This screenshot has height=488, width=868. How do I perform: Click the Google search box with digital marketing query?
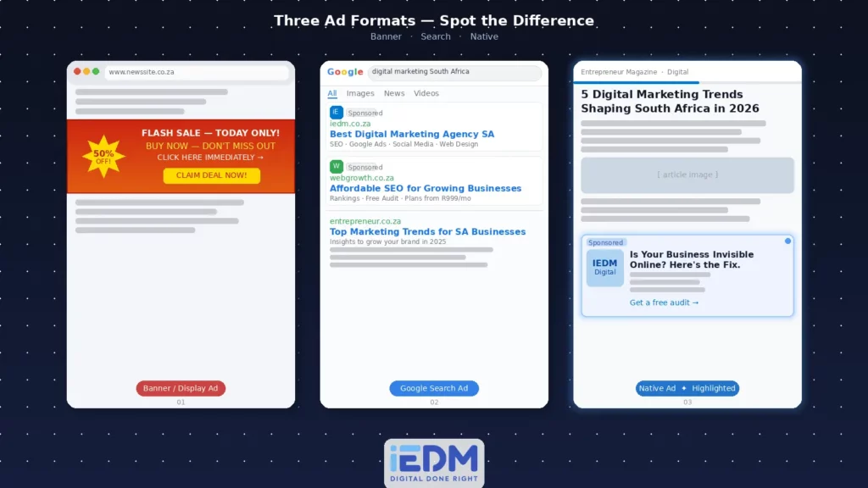[x=454, y=72]
